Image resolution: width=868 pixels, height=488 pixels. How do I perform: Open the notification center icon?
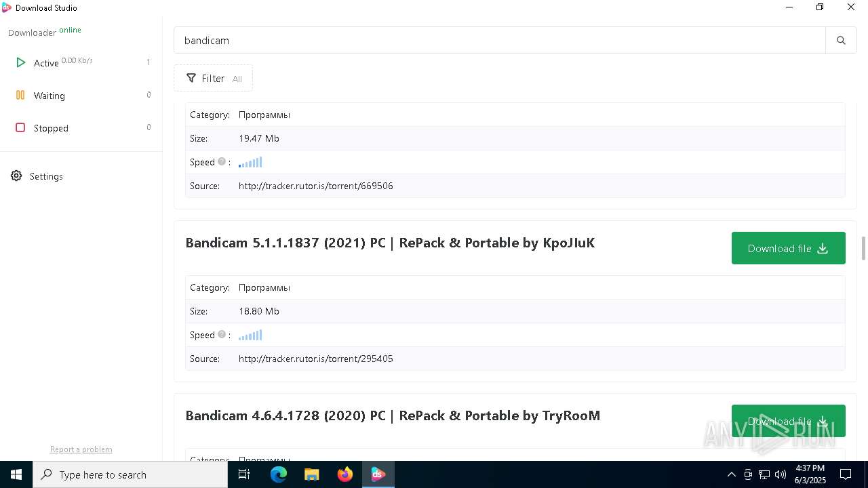coord(846,474)
